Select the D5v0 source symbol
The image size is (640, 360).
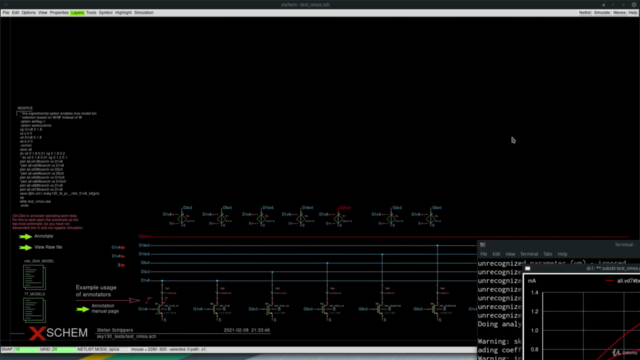tap(221, 219)
